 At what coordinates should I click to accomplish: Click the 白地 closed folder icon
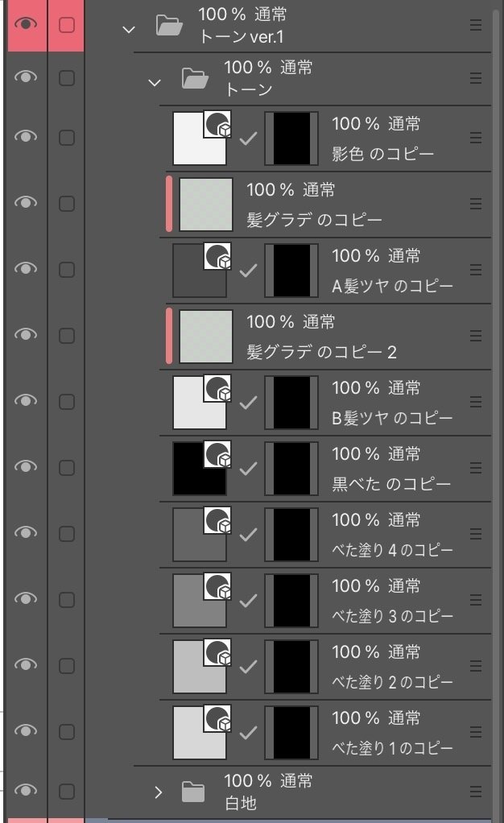coord(193,792)
